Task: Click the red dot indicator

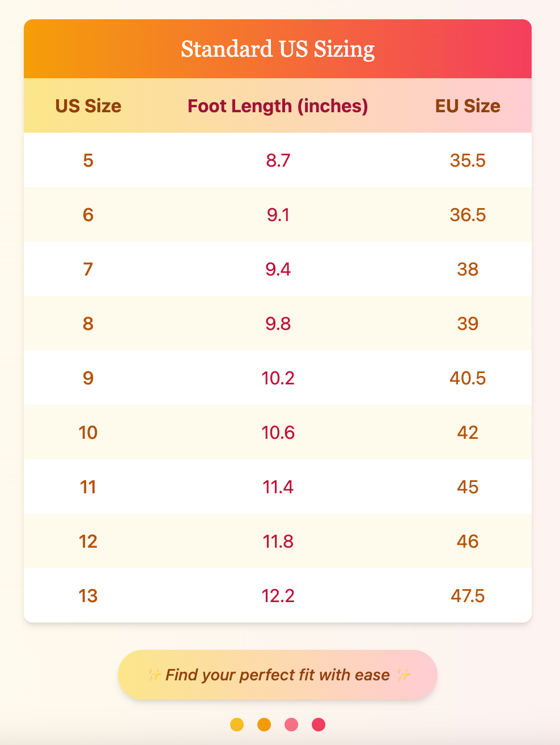Action: pyautogui.click(x=319, y=725)
